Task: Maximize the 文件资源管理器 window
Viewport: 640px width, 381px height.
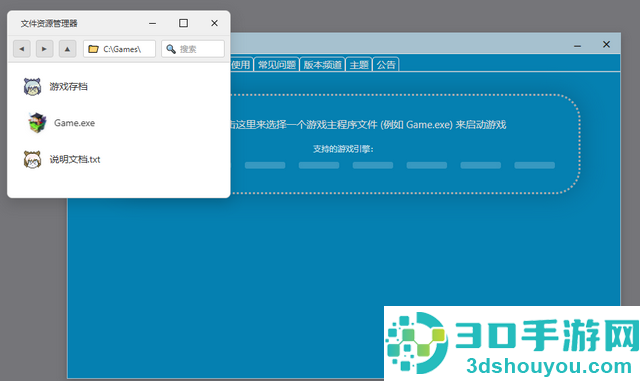Action: [x=183, y=23]
